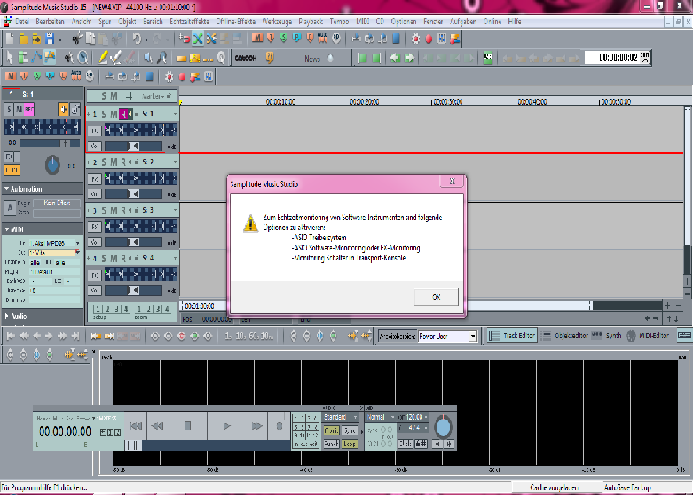Viewport: 694px width, 495px height.
Task: Adjust the volume slider of track 1
Action: point(133,146)
